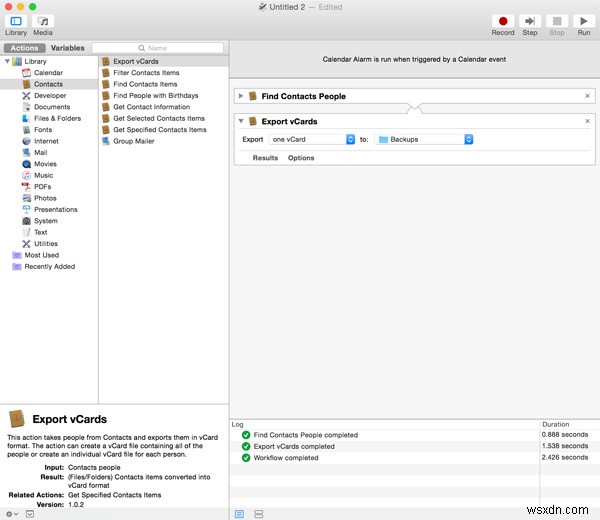Run the workflow
This screenshot has width=600, height=520.
(x=584, y=21)
